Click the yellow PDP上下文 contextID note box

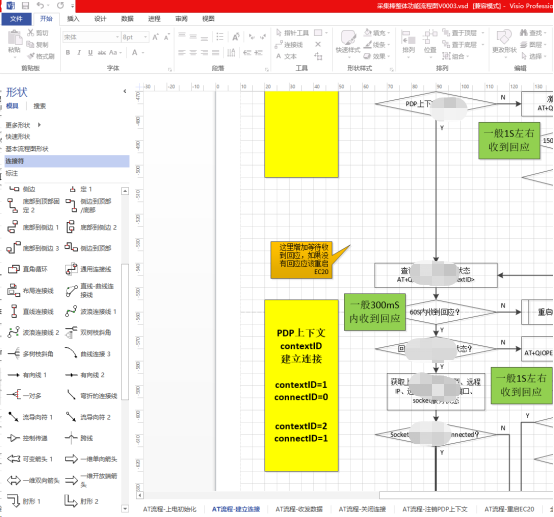pyautogui.click(x=301, y=385)
